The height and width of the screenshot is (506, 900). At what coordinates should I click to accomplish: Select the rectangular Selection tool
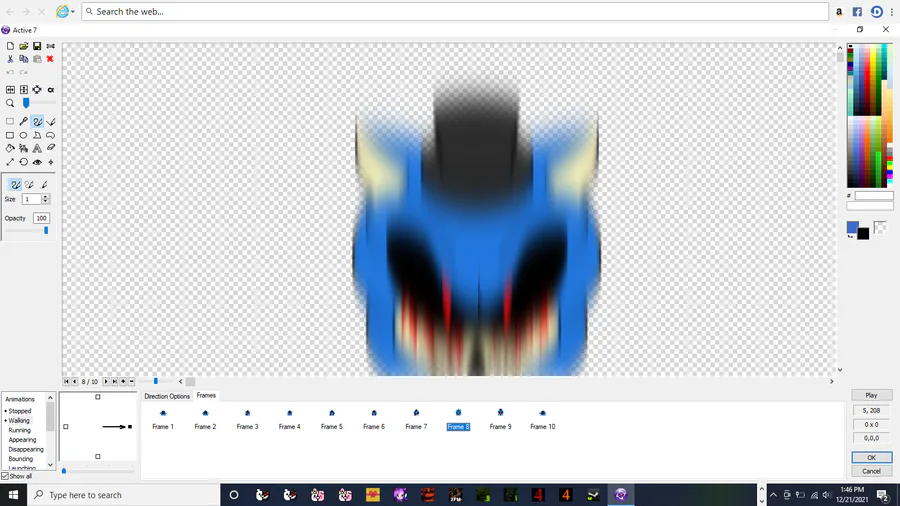(x=10, y=122)
